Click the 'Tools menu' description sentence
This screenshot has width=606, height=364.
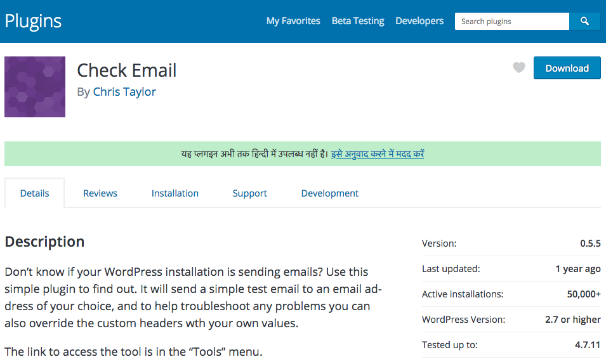coord(133,352)
